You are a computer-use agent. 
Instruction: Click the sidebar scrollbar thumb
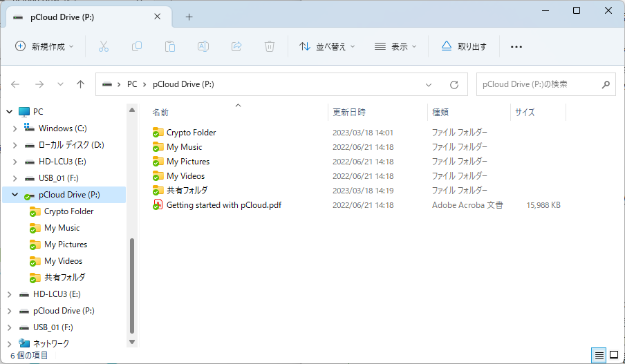tap(132, 285)
